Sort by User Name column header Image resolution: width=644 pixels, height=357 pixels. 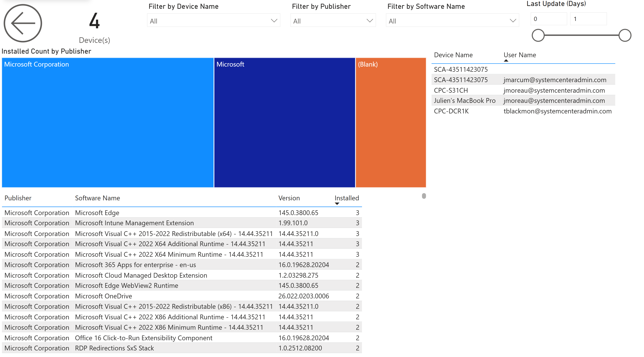(x=520, y=55)
